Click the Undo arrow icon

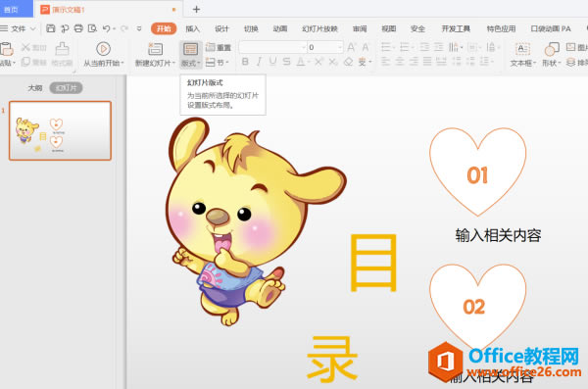(107, 28)
